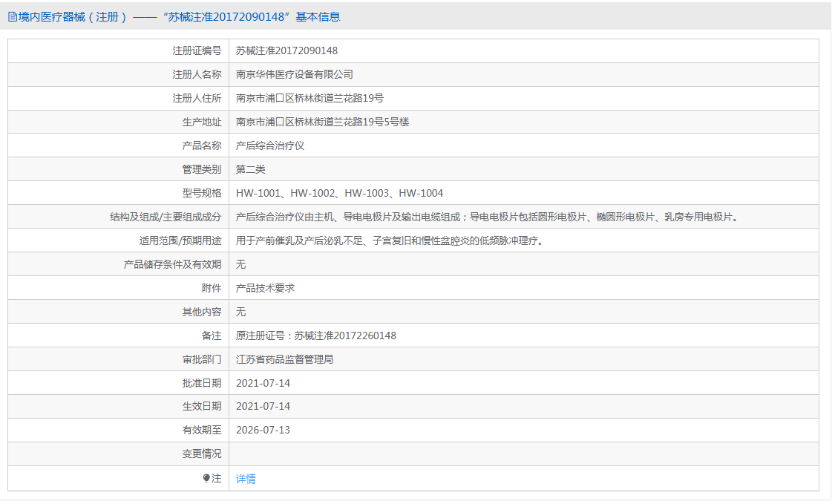Select 无 in the 产品储存条件及有效期 row
Viewport: 835px width, 504px height.
pyautogui.click(x=240, y=264)
